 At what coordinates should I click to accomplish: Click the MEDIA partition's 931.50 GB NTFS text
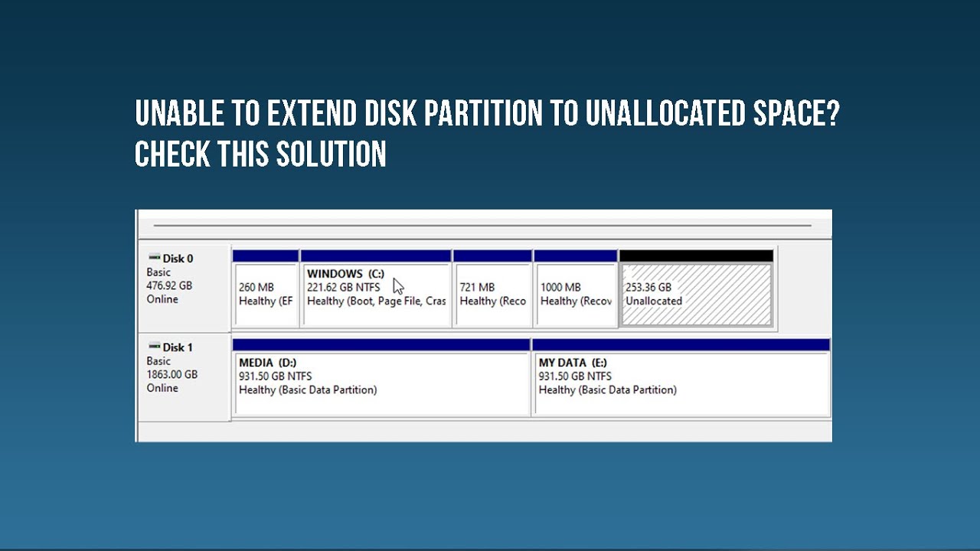tap(276, 376)
